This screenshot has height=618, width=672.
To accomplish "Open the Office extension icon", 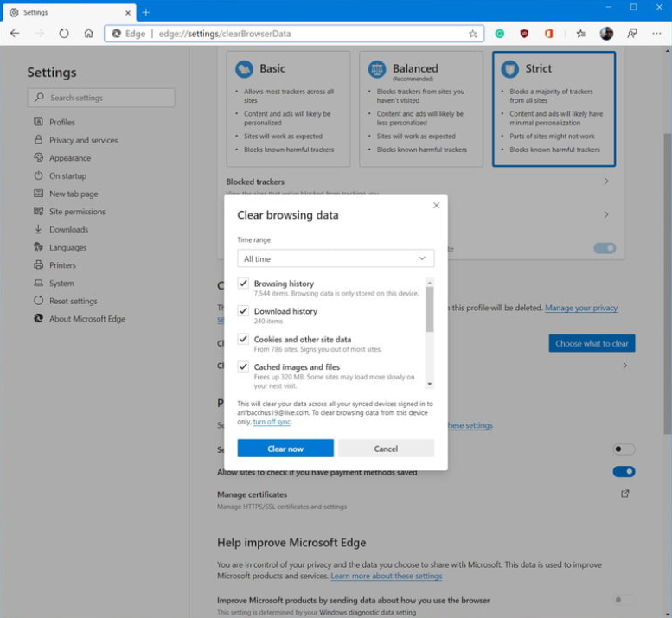I will point(548,34).
